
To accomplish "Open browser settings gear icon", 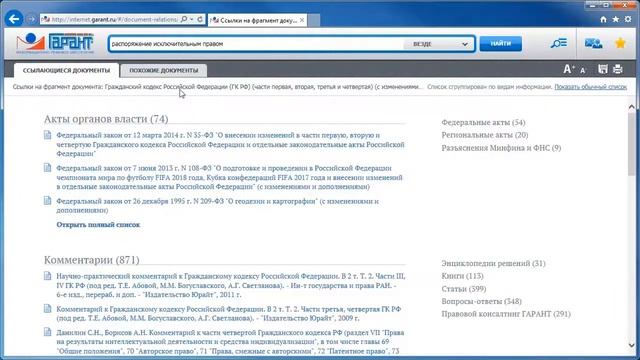I will pos(628,19).
